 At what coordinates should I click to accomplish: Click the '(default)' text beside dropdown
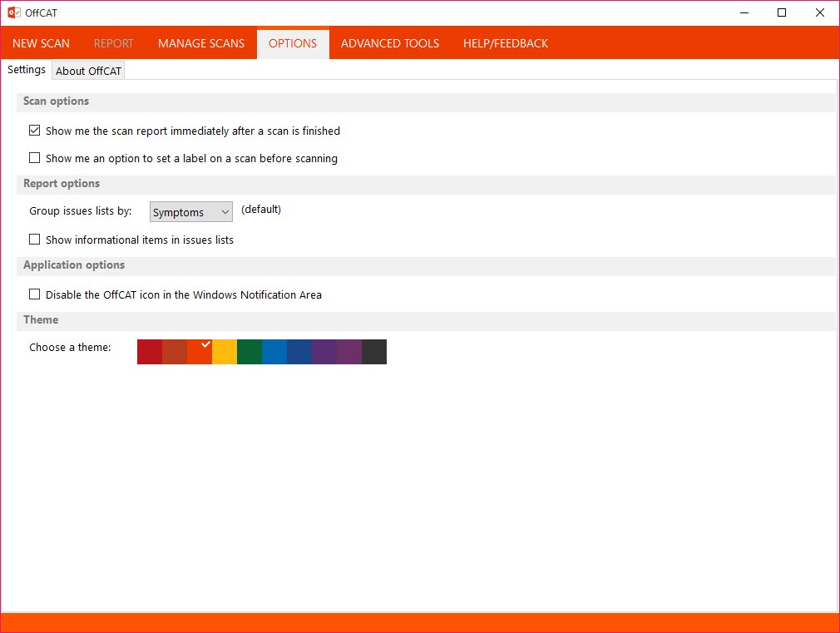(261, 210)
